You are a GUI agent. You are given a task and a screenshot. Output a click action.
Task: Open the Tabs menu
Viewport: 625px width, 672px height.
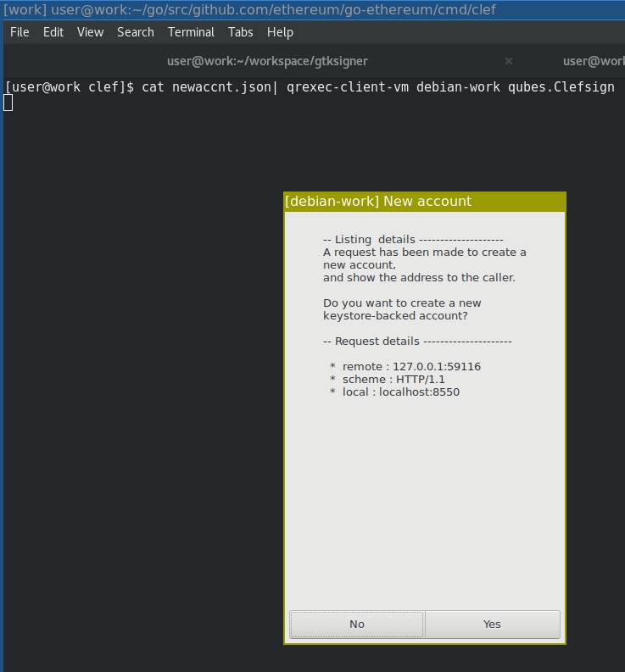[x=240, y=32]
